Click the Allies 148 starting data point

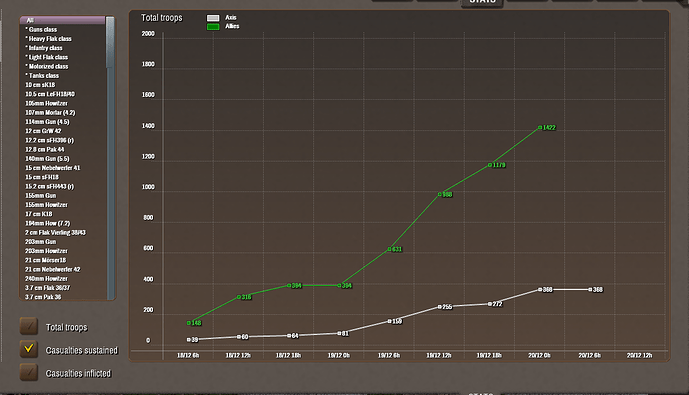[189, 323]
